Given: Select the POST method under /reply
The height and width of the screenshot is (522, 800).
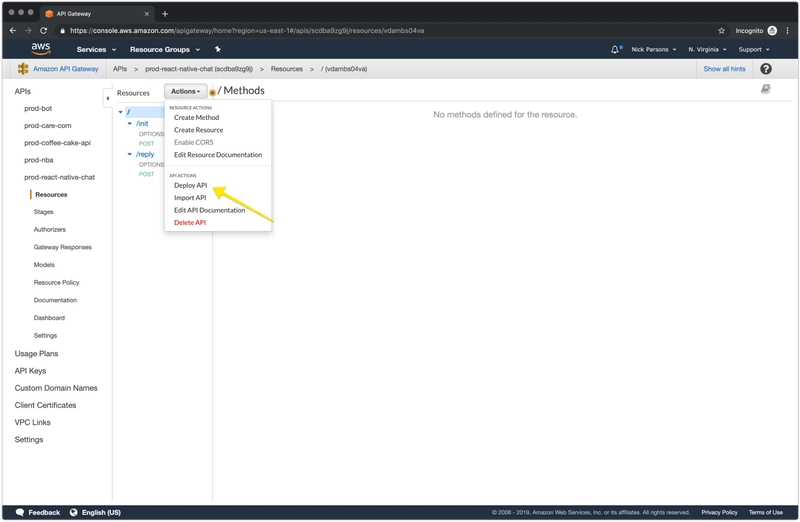Looking at the screenshot, I should pos(146,175).
